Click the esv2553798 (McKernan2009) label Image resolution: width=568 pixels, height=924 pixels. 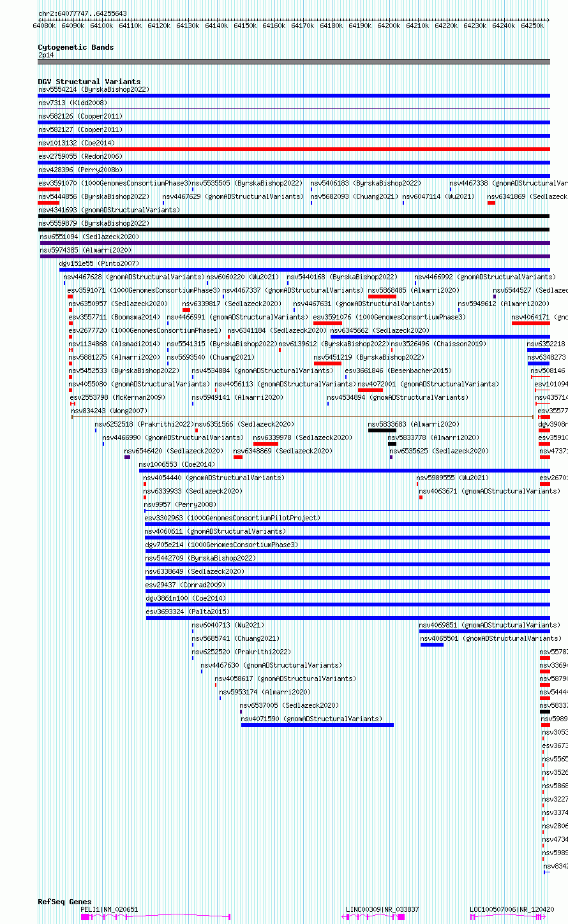(x=117, y=397)
